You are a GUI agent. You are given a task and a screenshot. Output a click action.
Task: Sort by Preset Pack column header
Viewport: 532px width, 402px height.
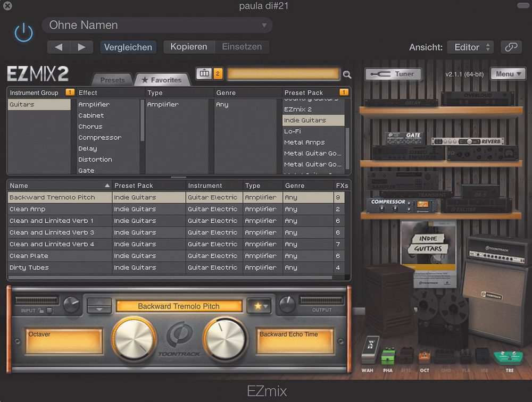149,186
